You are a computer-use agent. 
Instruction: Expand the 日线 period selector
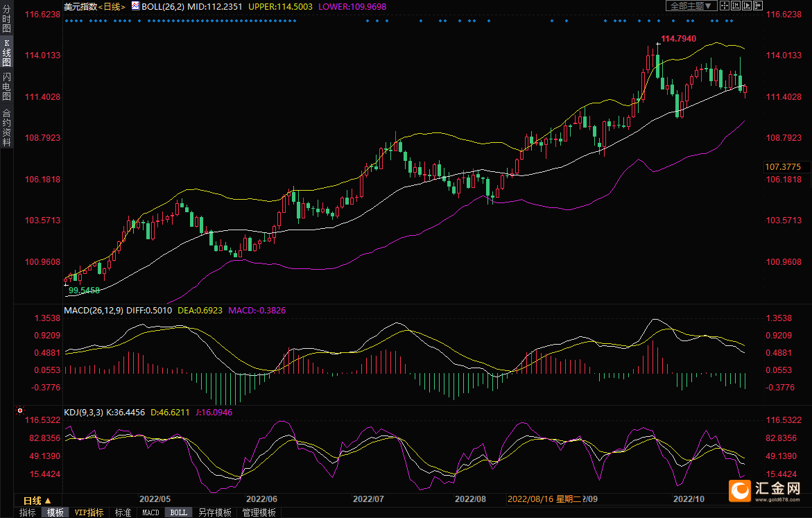click(x=37, y=500)
